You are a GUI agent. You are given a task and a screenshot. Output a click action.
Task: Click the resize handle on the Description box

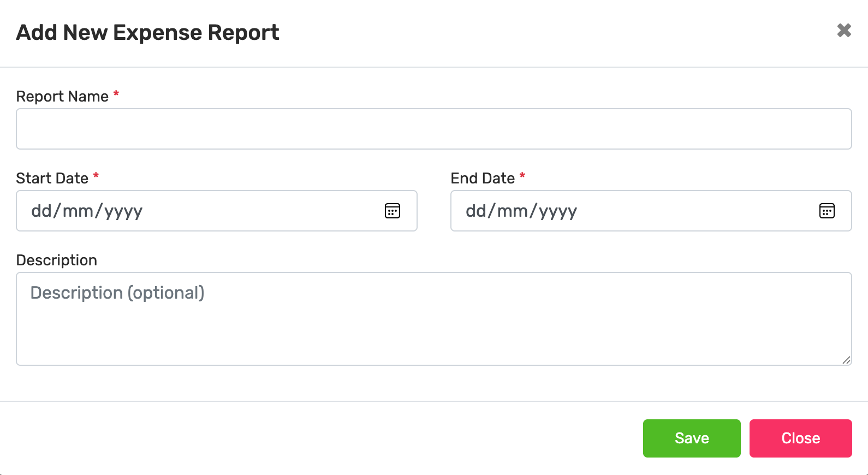click(x=847, y=360)
